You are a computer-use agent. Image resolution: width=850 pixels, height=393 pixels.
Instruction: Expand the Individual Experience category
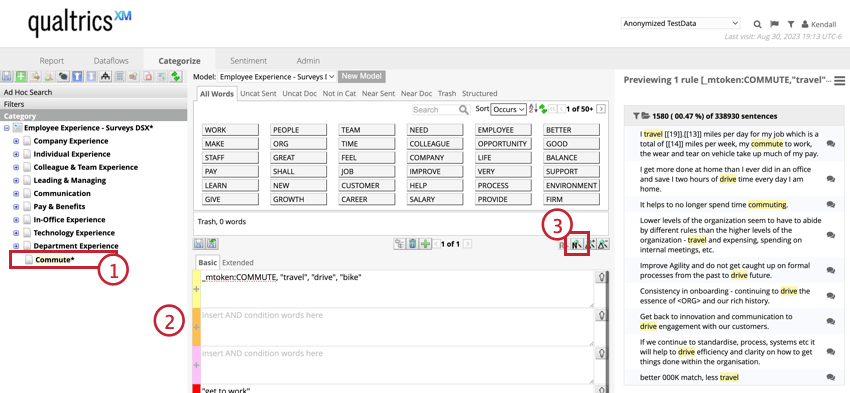(16, 154)
